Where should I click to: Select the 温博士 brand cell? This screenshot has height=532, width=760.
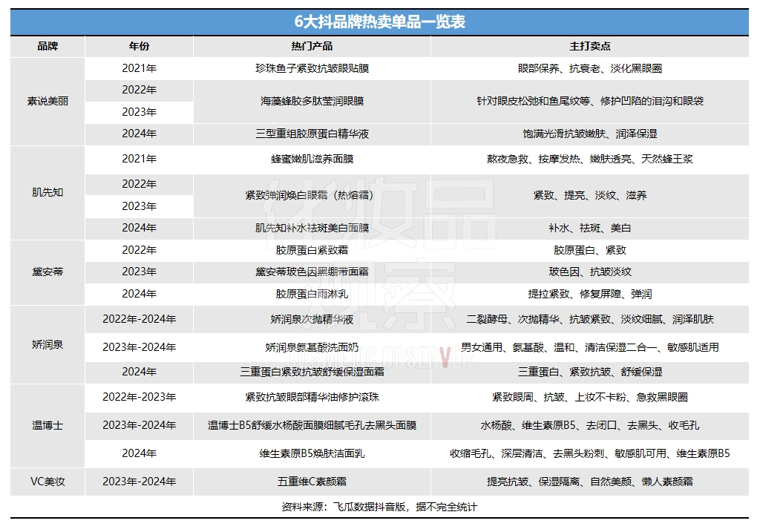pos(47,425)
